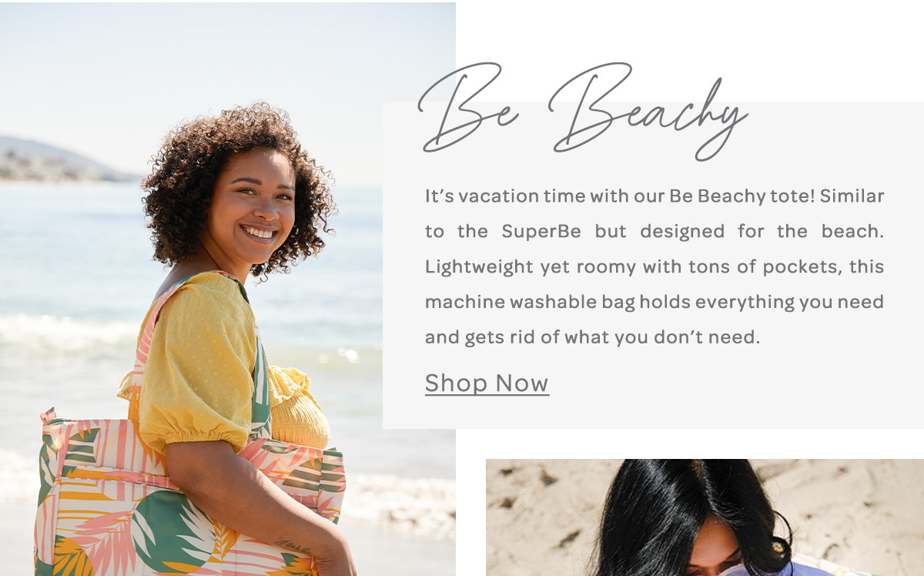
Task: Click the Be Beachy script heading
Action: (x=583, y=110)
